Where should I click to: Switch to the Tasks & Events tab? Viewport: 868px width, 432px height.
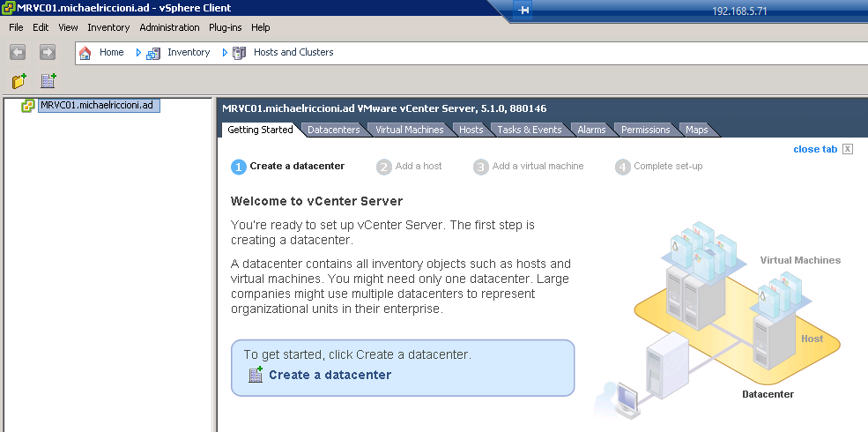coord(530,130)
